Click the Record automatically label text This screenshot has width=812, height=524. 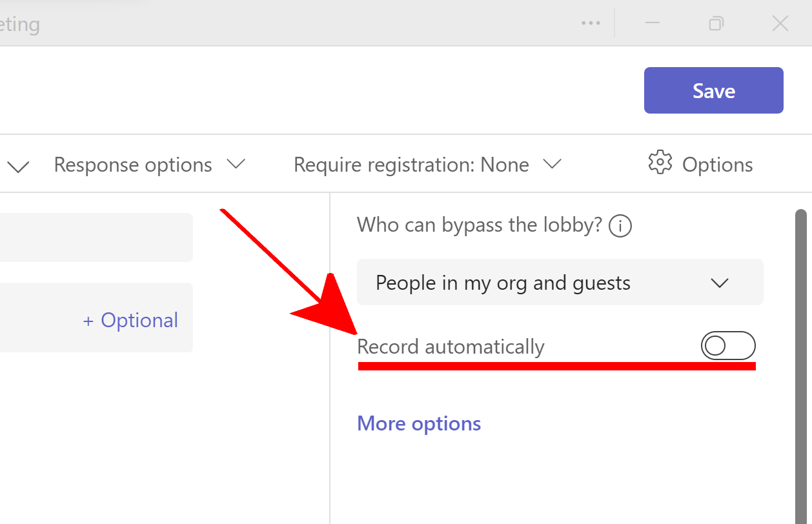451,347
